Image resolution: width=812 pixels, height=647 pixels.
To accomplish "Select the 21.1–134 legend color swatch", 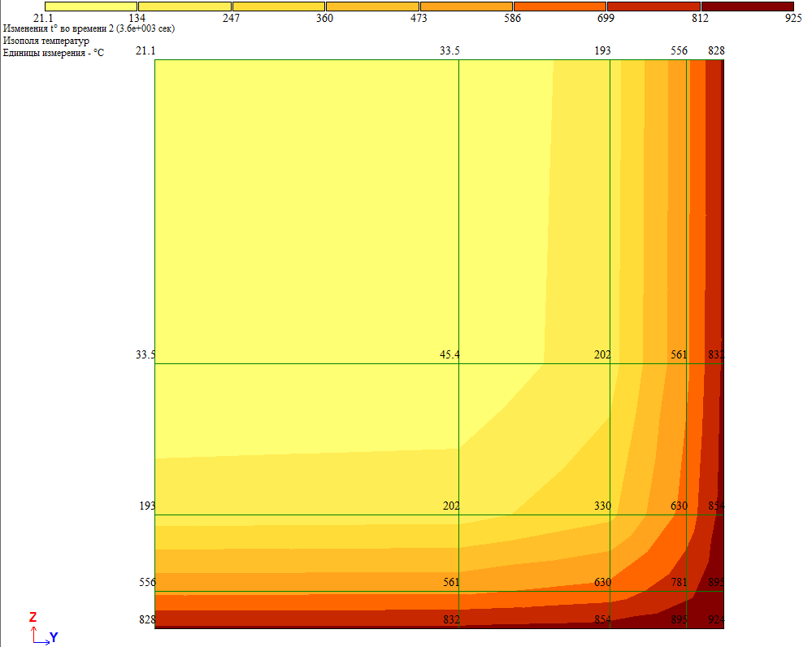I will pos(91,7).
